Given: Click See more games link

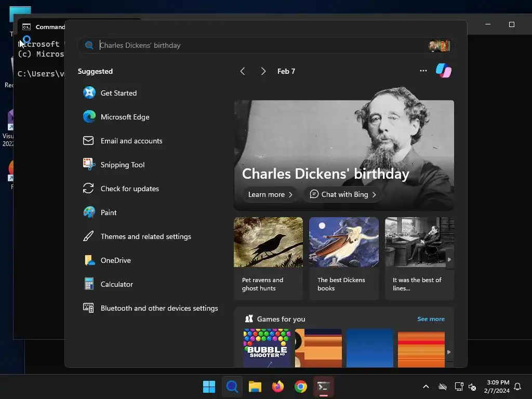Looking at the screenshot, I should click(431, 319).
